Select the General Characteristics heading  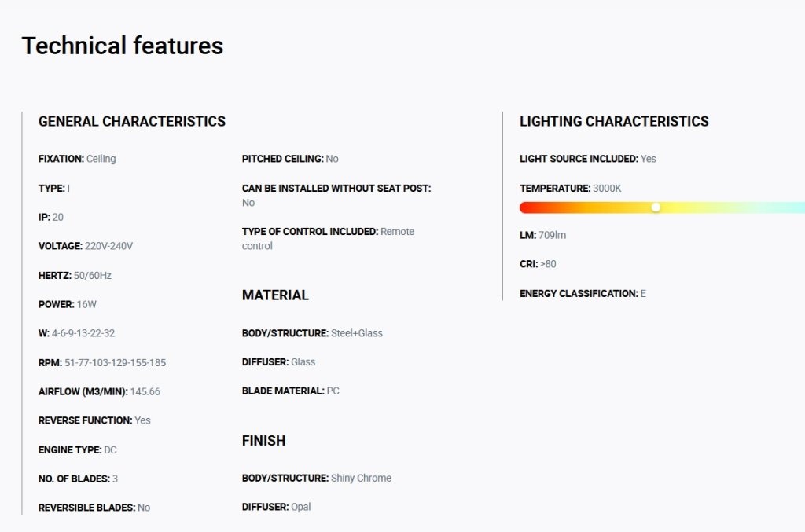click(x=132, y=121)
